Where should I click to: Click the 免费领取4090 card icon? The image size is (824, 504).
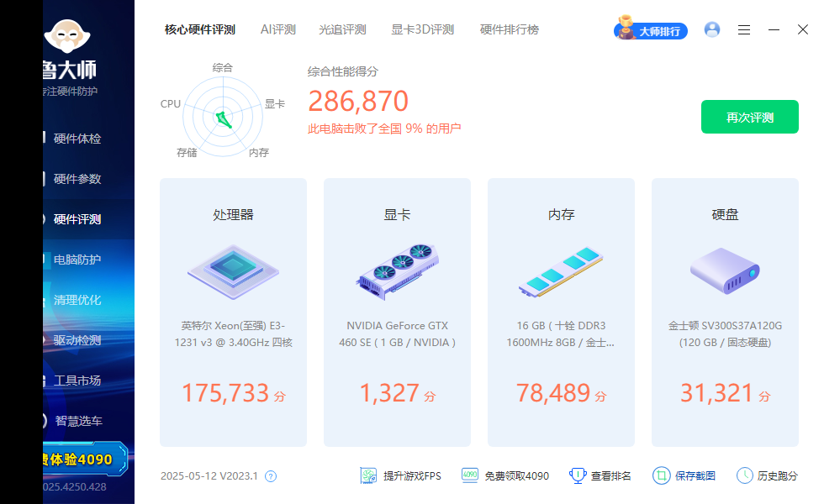click(470, 475)
